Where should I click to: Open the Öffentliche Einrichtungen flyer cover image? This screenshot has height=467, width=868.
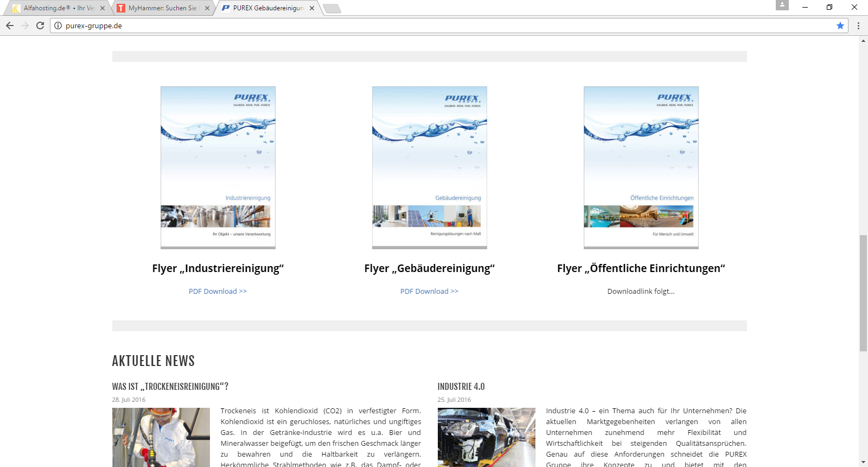[641, 168]
